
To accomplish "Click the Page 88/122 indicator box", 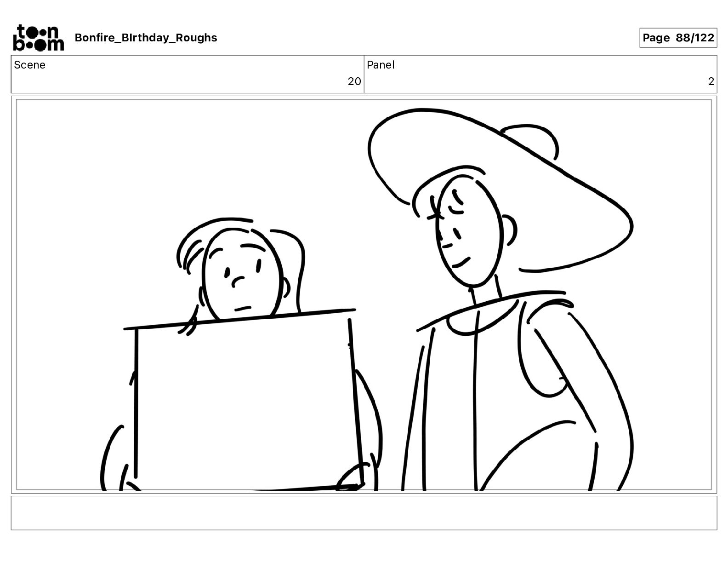I will [x=678, y=38].
